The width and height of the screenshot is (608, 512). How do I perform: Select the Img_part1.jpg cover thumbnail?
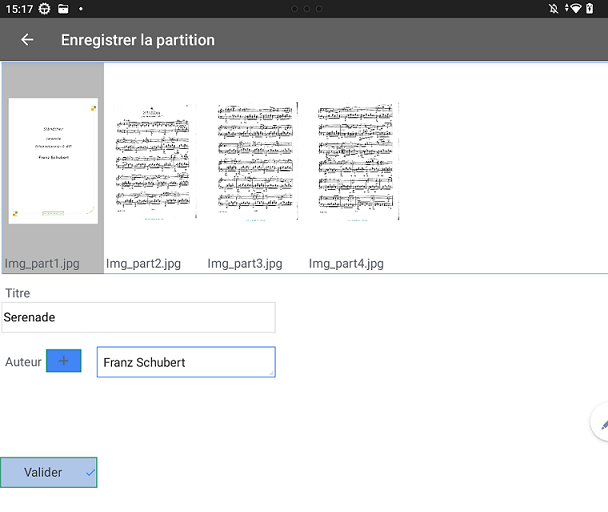53,161
